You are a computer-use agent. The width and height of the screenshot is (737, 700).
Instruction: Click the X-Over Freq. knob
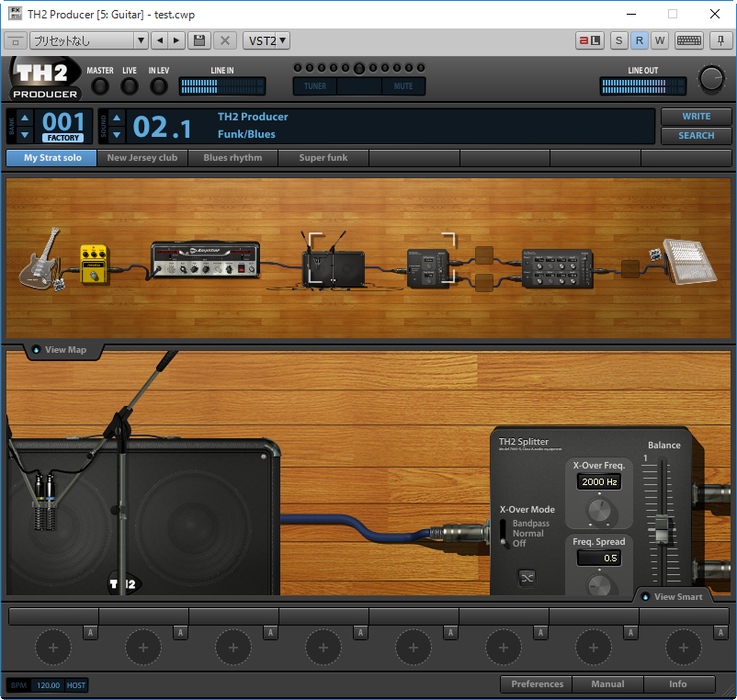(x=599, y=510)
